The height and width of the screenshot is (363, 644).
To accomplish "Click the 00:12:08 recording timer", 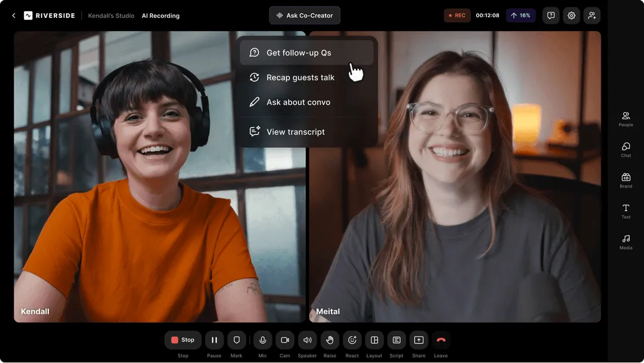I will [488, 15].
